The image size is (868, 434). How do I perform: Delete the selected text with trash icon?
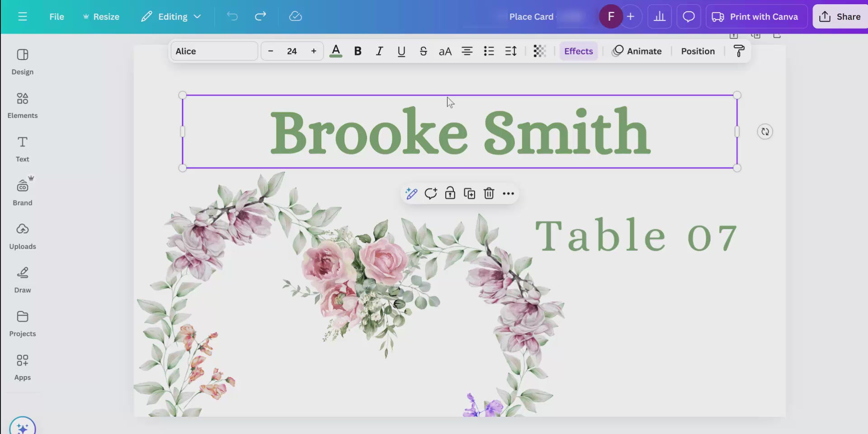click(x=489, y=193)
